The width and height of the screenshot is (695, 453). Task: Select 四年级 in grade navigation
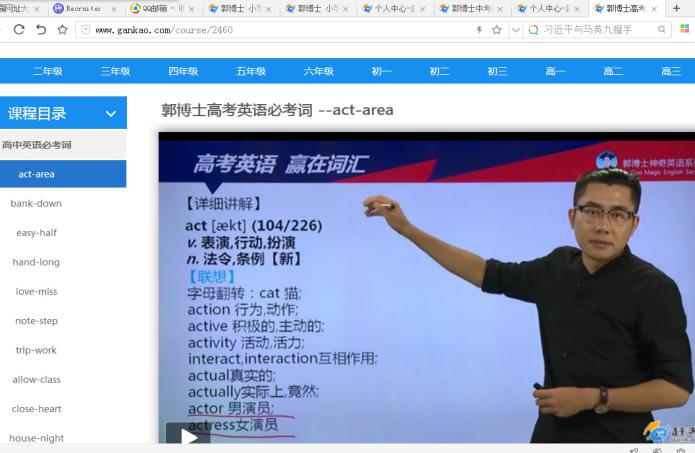pyautogui.click(x=183, y=71)
